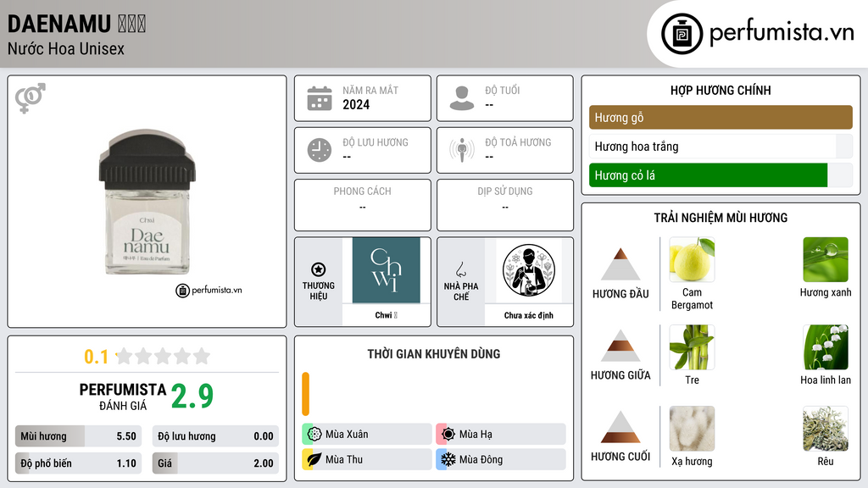Screen dimensions: 868x488
Task: Click the sillage icon for Độ toả hương
Action: [x=462, y=150]
